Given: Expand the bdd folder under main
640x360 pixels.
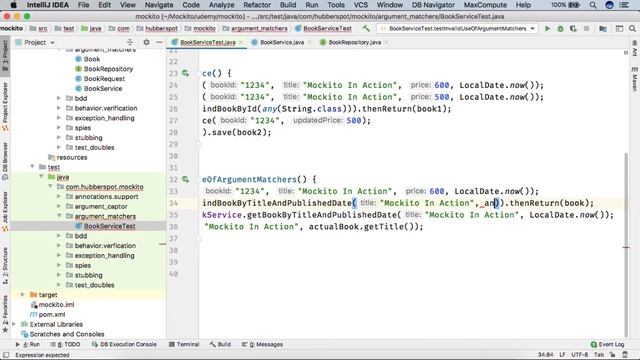Looking at the screenshot, I should coord(59,98).
